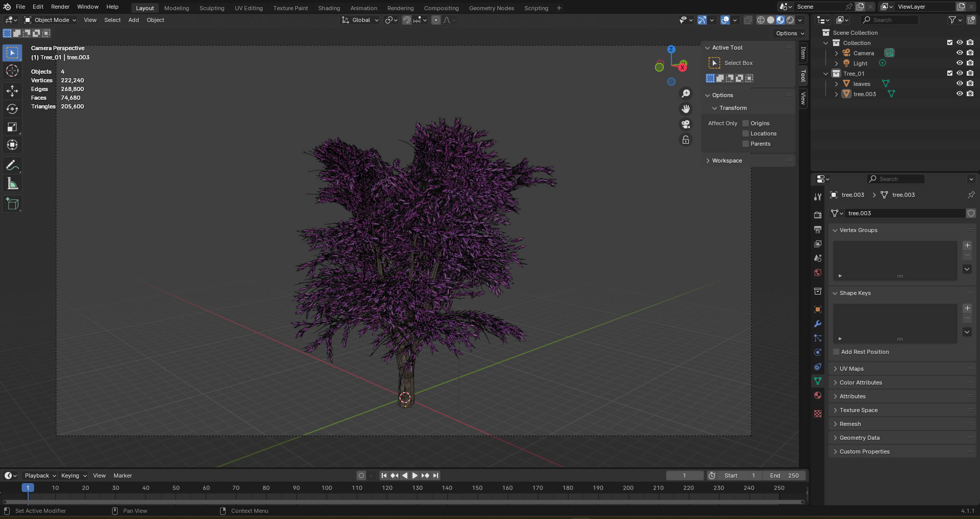
Task: Disable Light render camera icon
Action: 970,63
